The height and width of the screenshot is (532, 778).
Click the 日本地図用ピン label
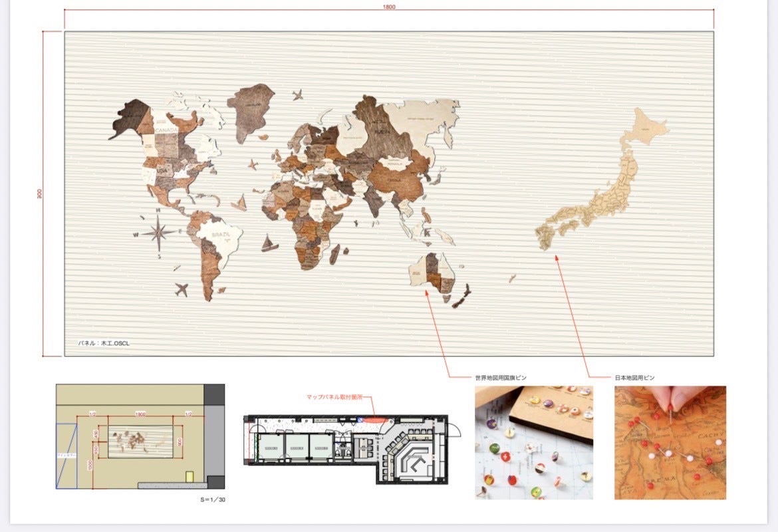click(634, 378)
